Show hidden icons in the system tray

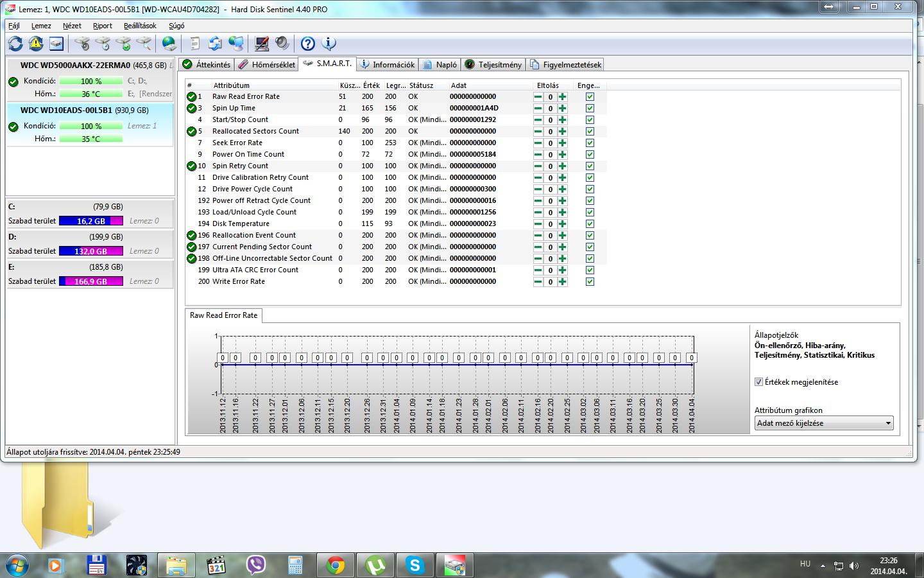point(823,566)
